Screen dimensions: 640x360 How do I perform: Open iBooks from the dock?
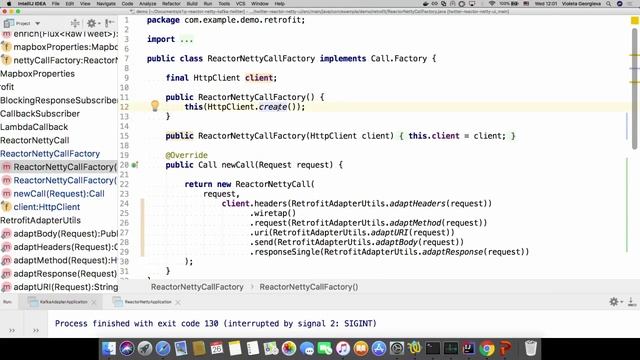pyautogui.click(x=360, y=349)
